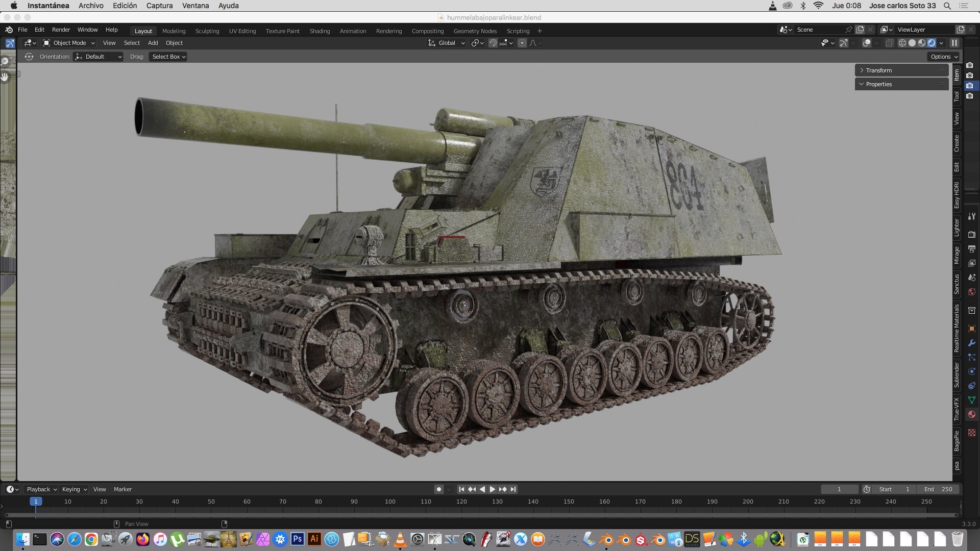
Task: Collapse the Properties panel
Action: [901, 84]
